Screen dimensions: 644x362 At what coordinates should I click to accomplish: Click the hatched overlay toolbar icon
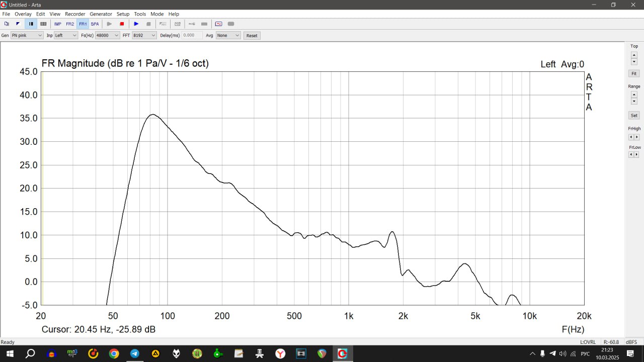click(x=177, y=24)
